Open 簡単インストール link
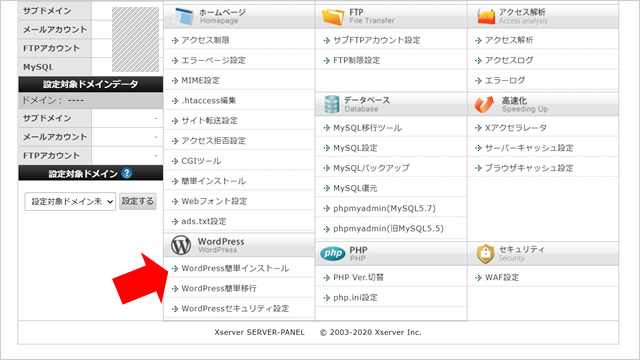The width and height of the screenshot is (640, 360). tap(213, 181)
